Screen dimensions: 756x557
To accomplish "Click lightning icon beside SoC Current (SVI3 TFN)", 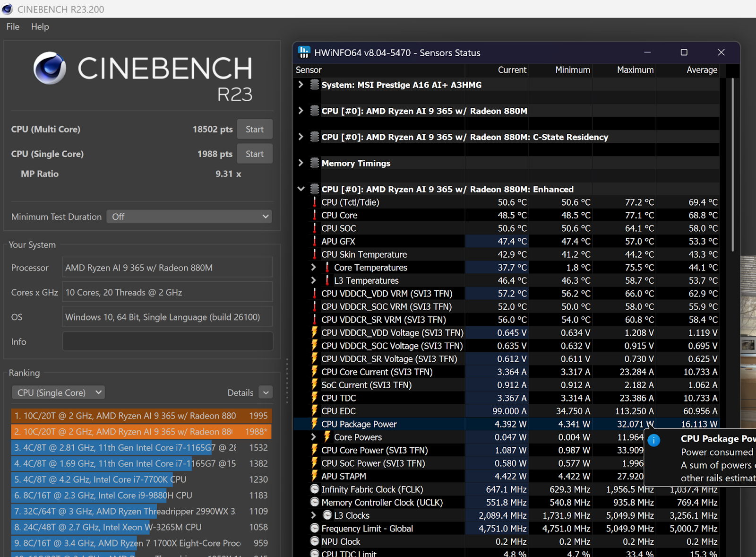I will tap(315, 385).
